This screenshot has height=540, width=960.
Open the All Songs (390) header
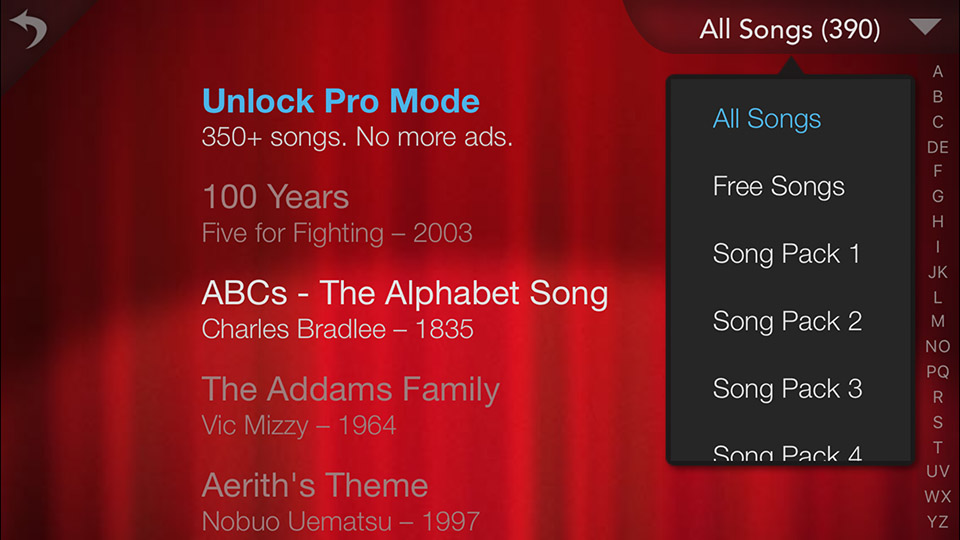tap(790, 30)
